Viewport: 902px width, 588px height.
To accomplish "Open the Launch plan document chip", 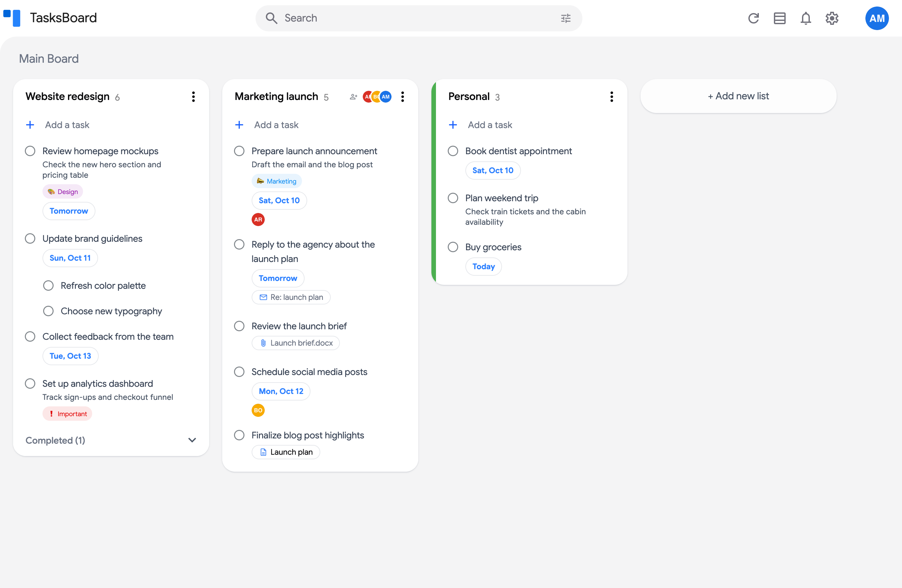I will tap(286, 452).
